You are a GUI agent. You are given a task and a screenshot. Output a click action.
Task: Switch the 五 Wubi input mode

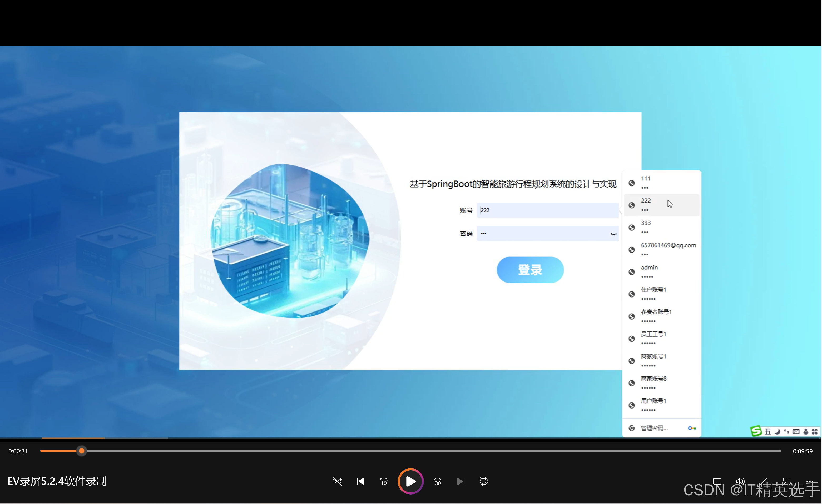click(x=767, y=432)
